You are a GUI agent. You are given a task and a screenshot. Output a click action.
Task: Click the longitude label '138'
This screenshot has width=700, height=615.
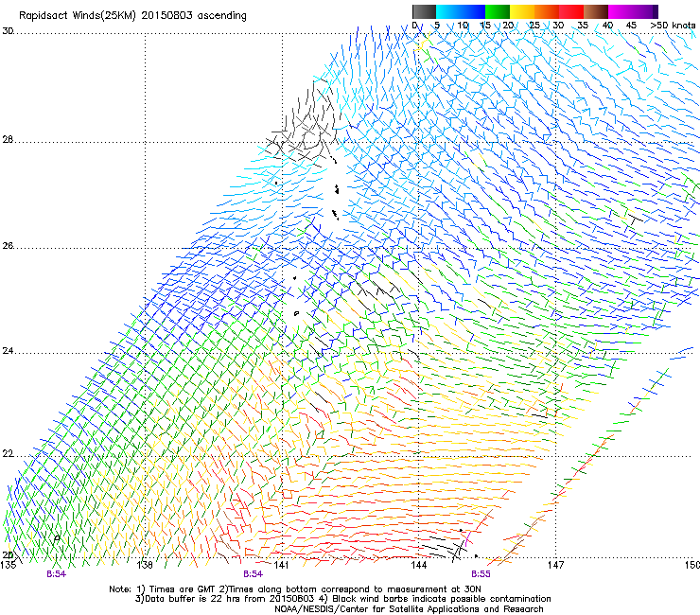tap(145, 565)
